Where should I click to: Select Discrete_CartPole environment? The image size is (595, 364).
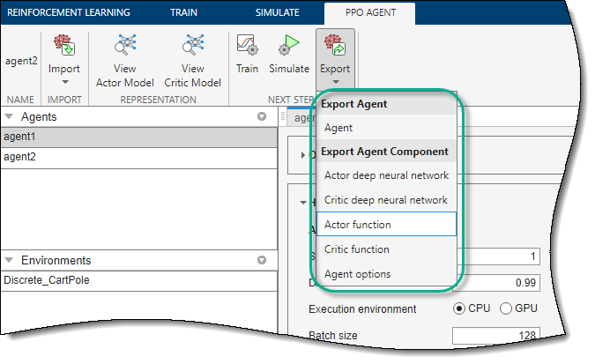(48, 280)
